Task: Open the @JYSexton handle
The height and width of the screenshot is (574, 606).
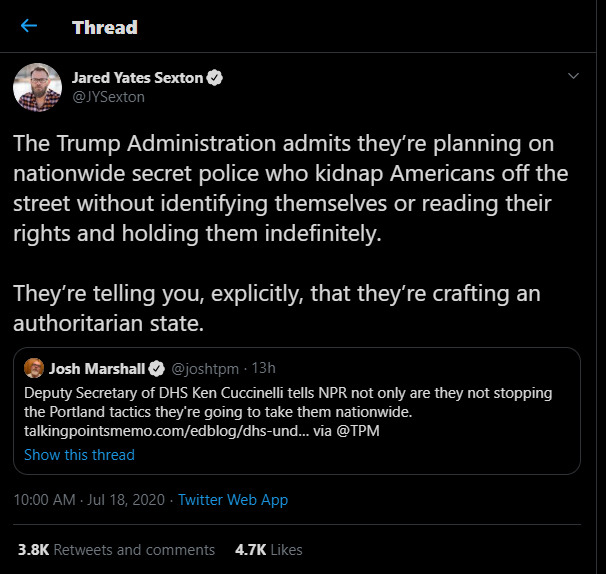Action: tap(108, 97)
